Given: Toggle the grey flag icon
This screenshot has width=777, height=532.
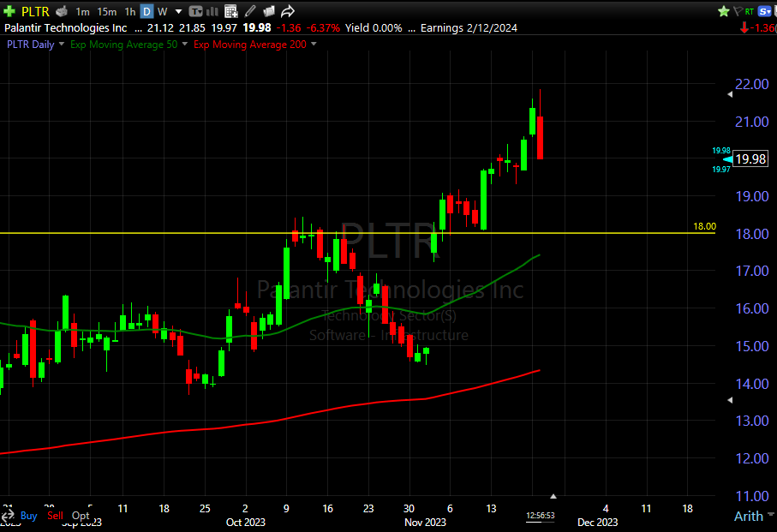Looking at the screenshot, I should pos(738,11).
